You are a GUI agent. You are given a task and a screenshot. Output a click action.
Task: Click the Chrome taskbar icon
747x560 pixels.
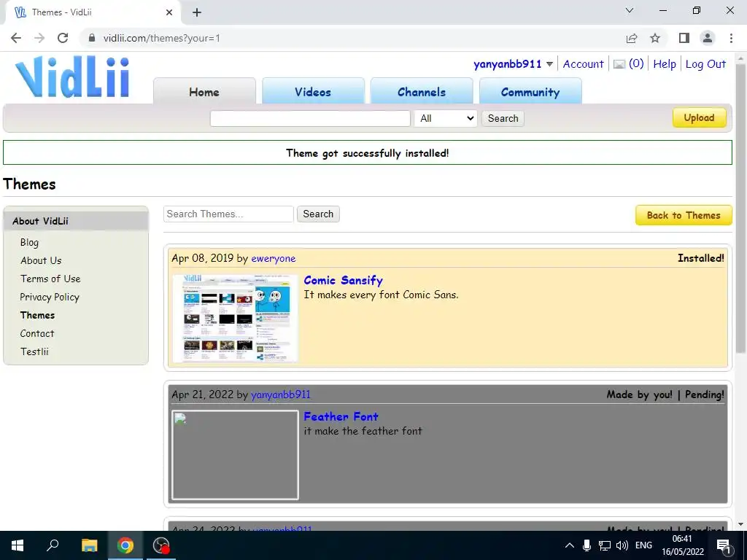pos(125,545)
